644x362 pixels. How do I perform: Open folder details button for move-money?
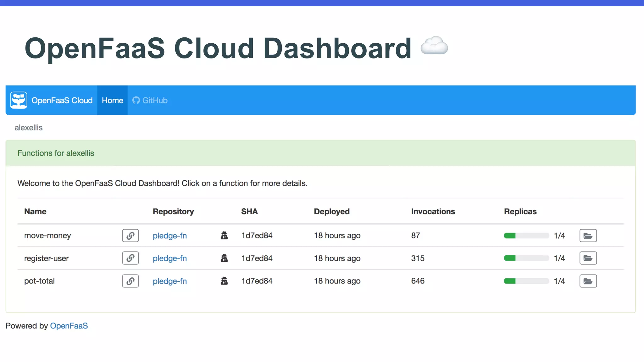pos(588,236)
